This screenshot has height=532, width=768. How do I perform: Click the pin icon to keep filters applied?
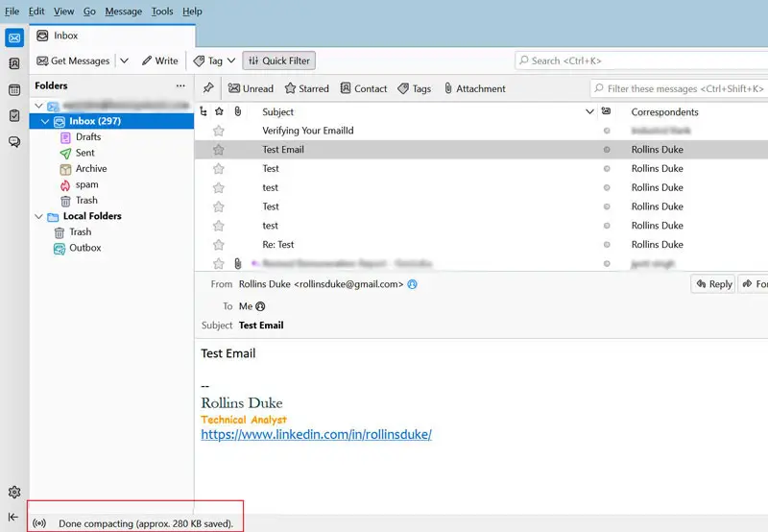point(207,88)
